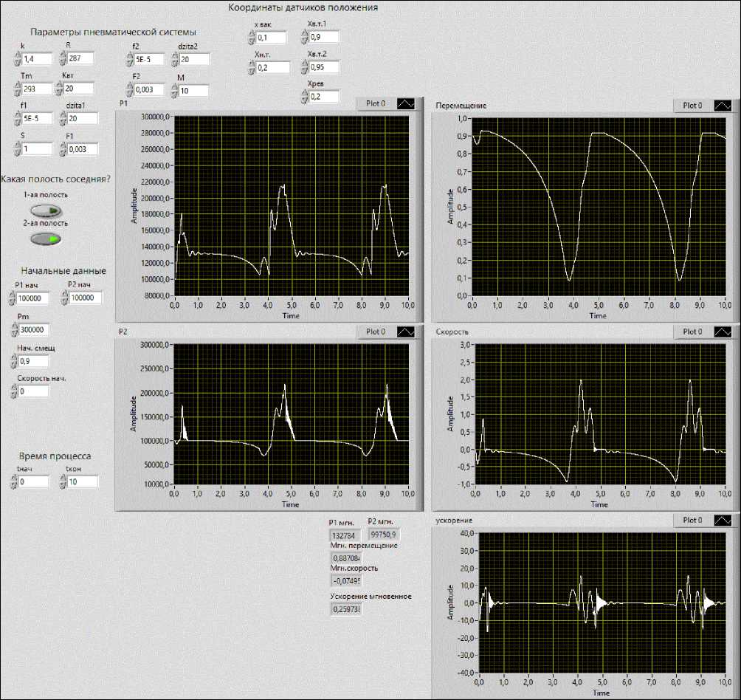Click the Скорость graph plot legend icon
The height and width of the screenshot is (700, 741).
pyautogui.click(x=723, y=332)
